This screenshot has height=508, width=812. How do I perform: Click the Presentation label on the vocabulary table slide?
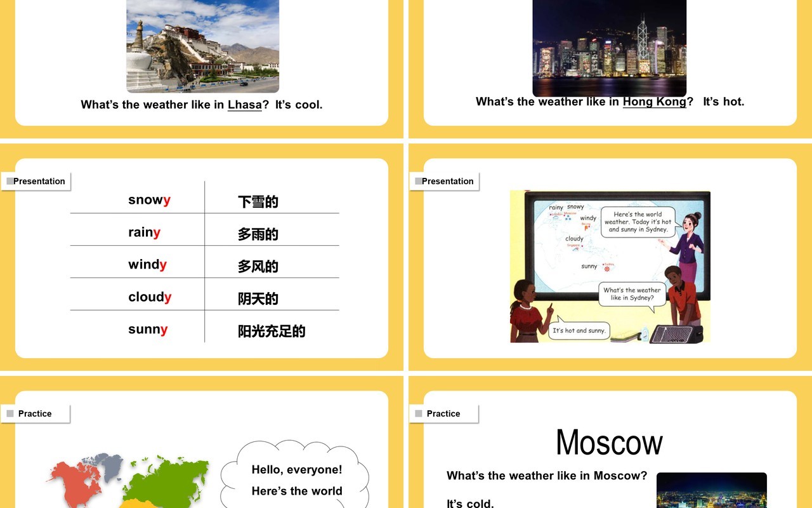(x=36, y=181)
